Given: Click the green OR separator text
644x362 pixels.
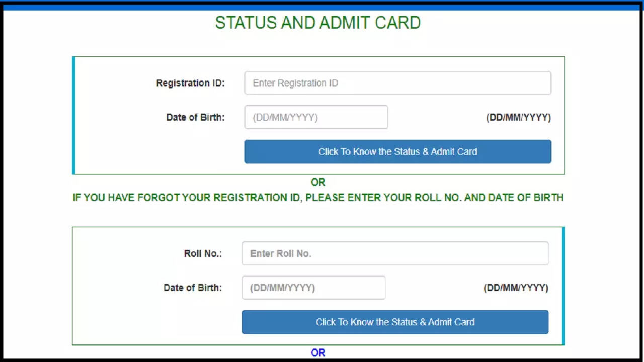Looking at the screenshot, I should (x=318, y=182).
